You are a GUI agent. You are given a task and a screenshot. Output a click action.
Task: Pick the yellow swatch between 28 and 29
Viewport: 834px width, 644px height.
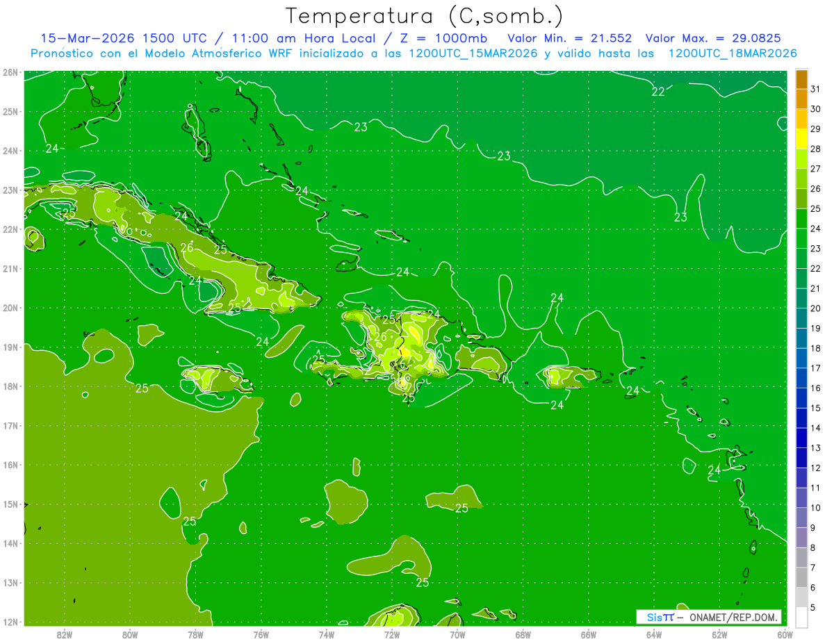pyautogui.click(x=801, y=139)
